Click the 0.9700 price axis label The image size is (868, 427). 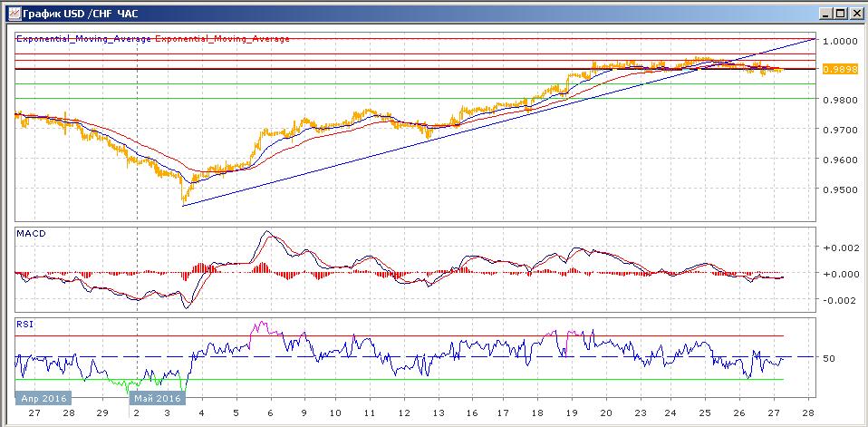click(840, 130)
